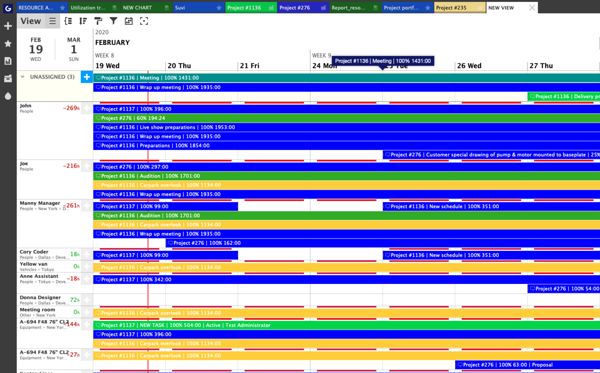600x373 pixels.
Task: Click the report icon on the Report_reso tab
Action: click(x=375, y=8)
